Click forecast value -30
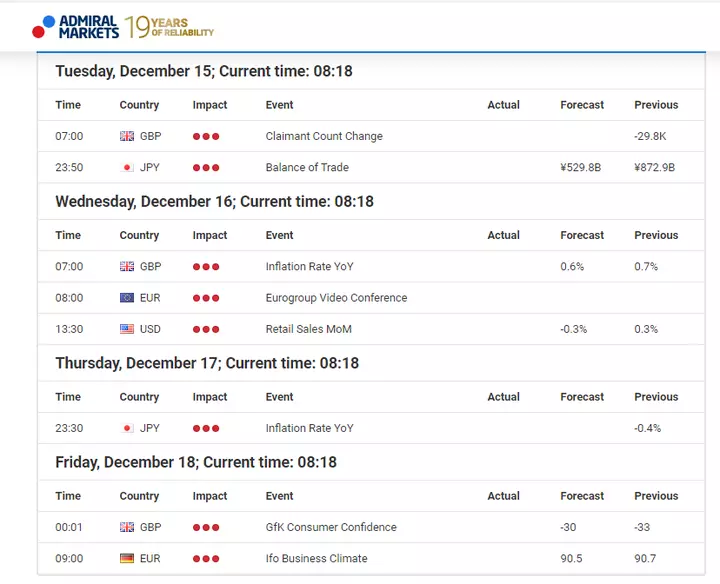This screenshot has height=584, width=720. click(x=568, y=528)
